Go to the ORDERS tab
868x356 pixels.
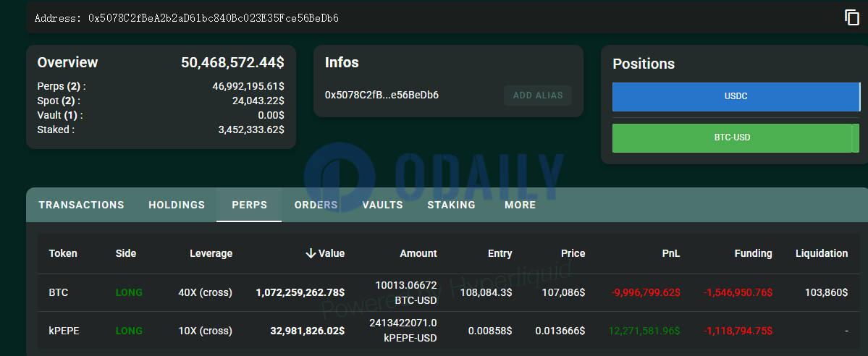click(316, 205)
